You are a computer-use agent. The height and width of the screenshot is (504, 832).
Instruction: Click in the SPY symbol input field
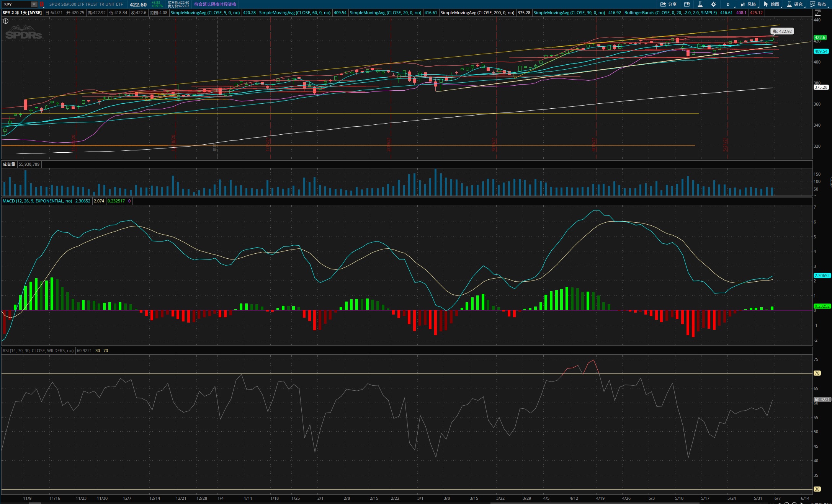pyautogui.click(x=16, y=4)
